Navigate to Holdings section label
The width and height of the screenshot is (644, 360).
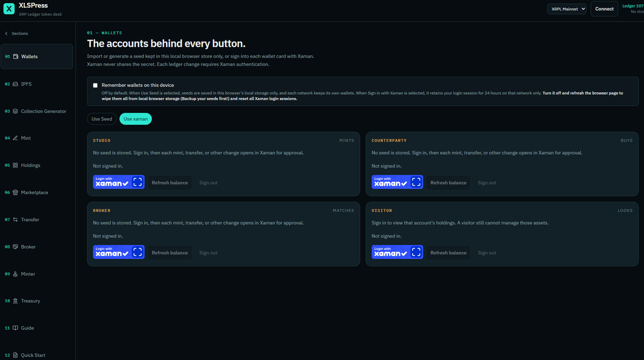31,165
